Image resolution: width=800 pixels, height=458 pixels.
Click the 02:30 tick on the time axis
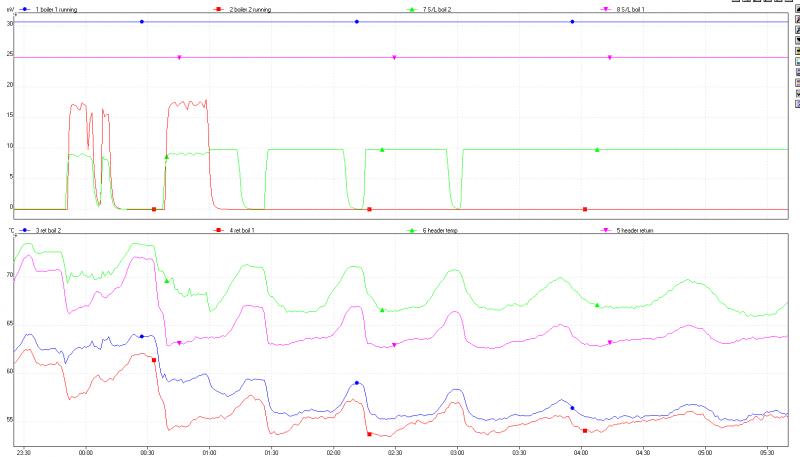click(x=394, y=452)
